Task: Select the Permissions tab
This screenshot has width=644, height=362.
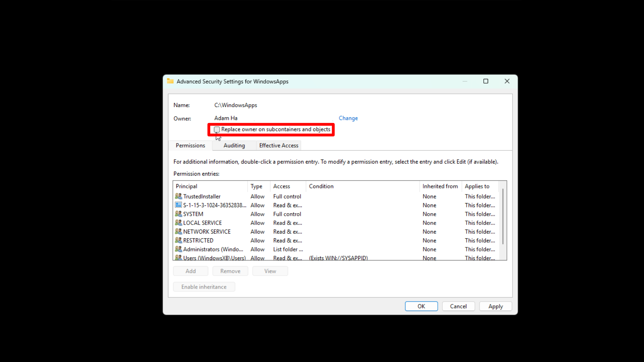Action: coord(190,145)
